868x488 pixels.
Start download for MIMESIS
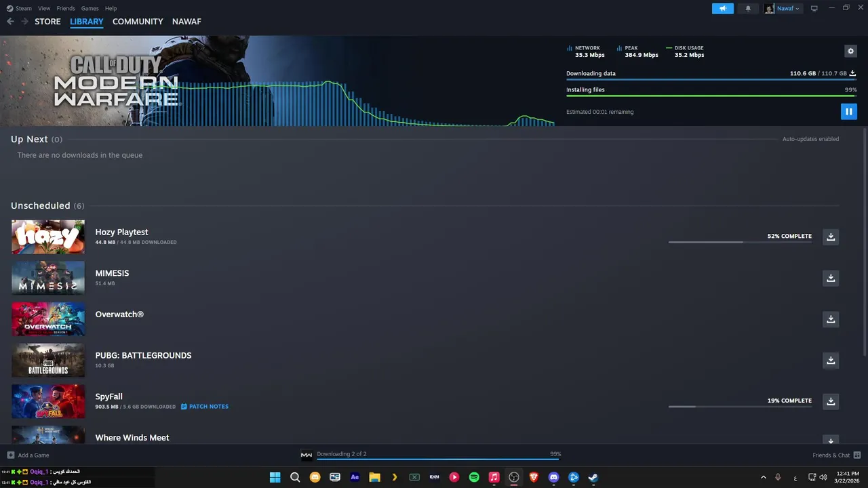(x=831, y=278)
